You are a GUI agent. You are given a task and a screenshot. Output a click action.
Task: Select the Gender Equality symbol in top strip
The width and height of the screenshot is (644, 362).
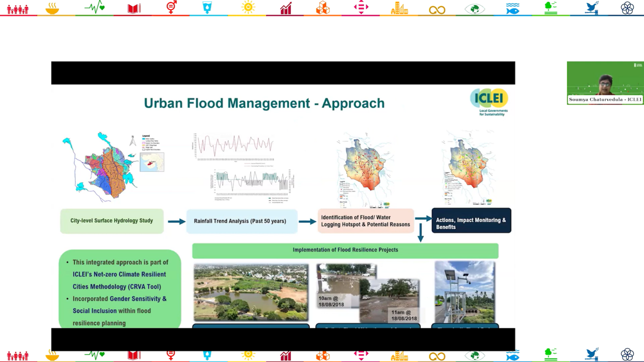pyautogui.click(x=171, y=8)
